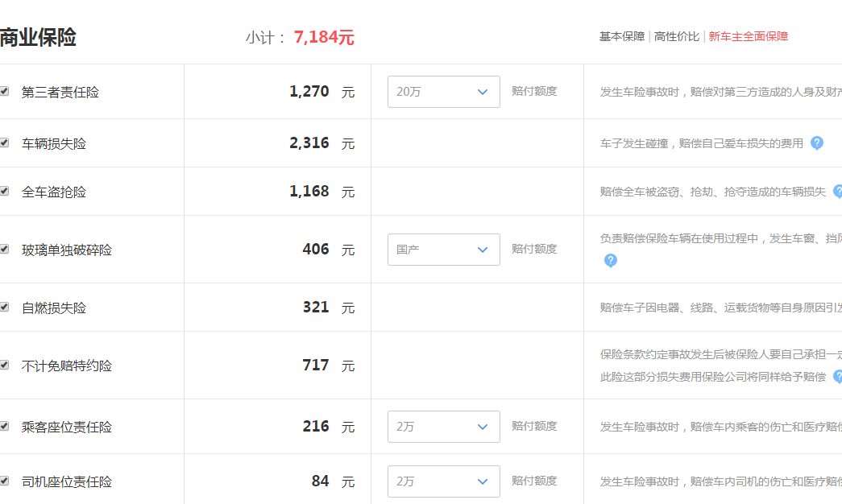Click the 406 price value

point(316,250)
